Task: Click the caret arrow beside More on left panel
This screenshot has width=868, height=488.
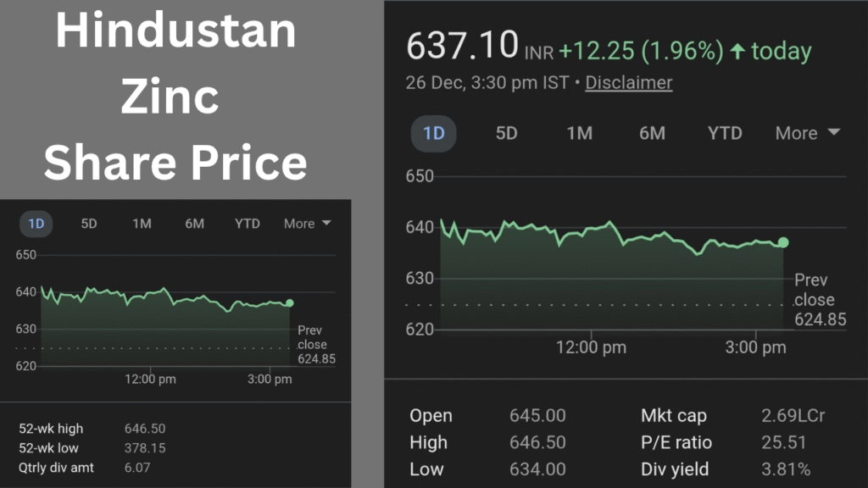Action: click(x=327, y=224)
